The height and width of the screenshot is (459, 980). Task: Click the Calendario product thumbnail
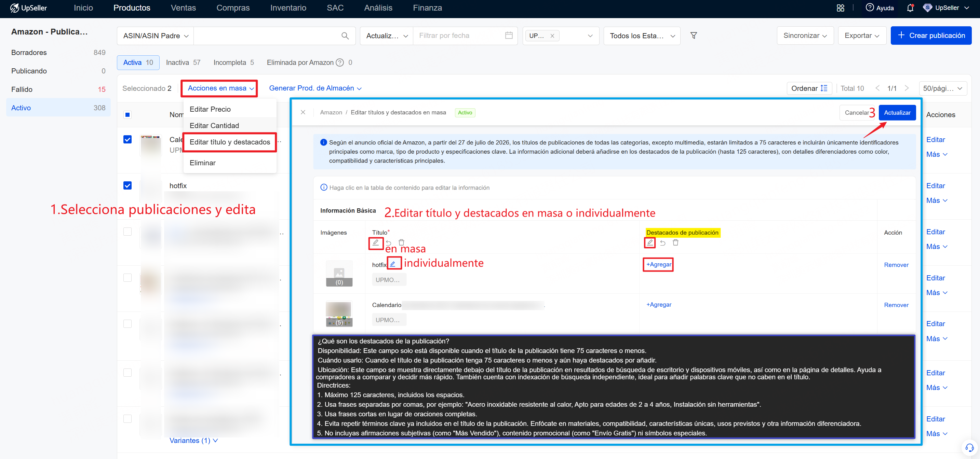click(339, 314)
